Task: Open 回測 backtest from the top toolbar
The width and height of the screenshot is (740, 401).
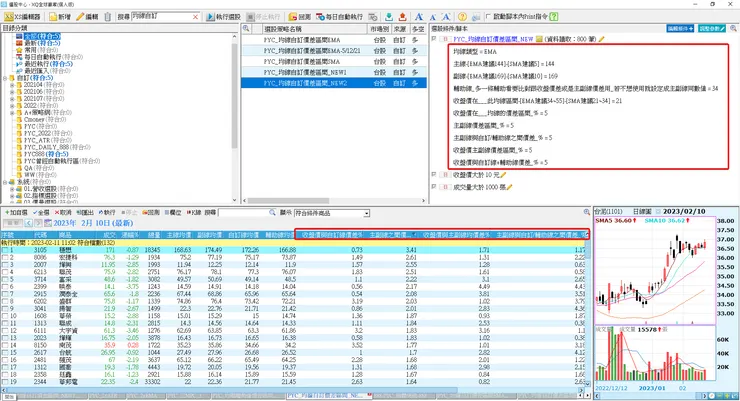Action: pos(300,17)
